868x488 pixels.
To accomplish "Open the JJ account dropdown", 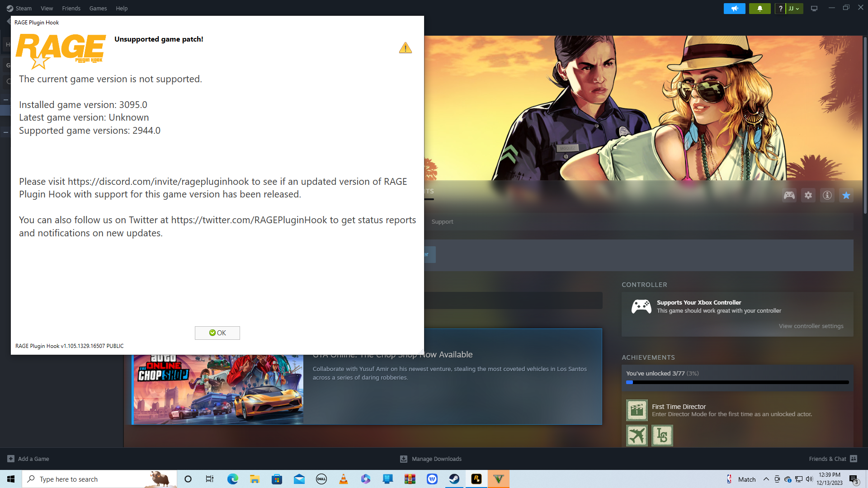I will tap(794, 9).
